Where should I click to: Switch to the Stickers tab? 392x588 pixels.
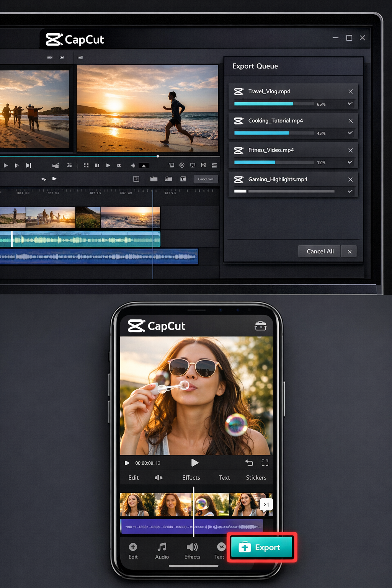[x=256, y=478]
